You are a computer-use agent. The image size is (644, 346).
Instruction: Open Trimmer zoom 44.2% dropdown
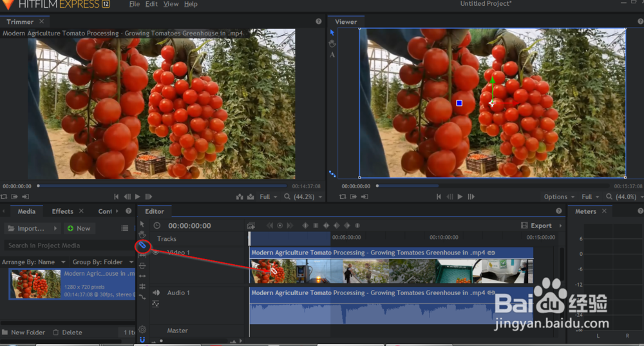(303, 197)
